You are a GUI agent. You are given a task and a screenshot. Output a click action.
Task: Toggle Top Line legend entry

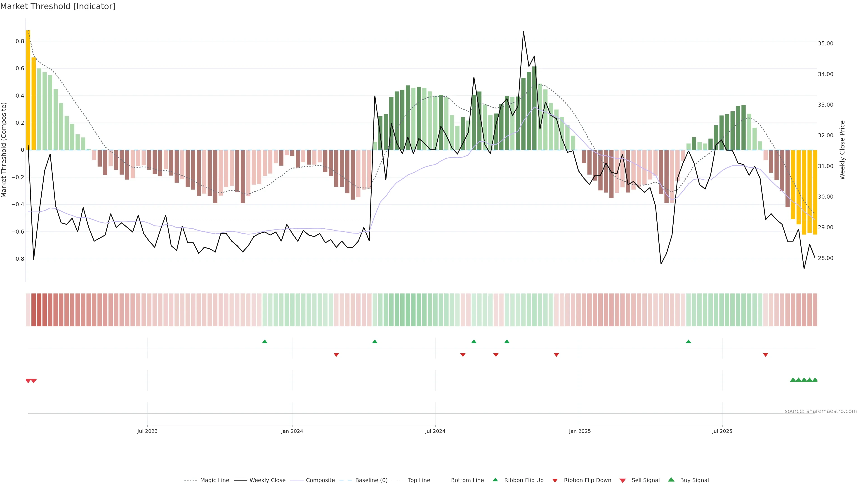(x=419, y=480)
